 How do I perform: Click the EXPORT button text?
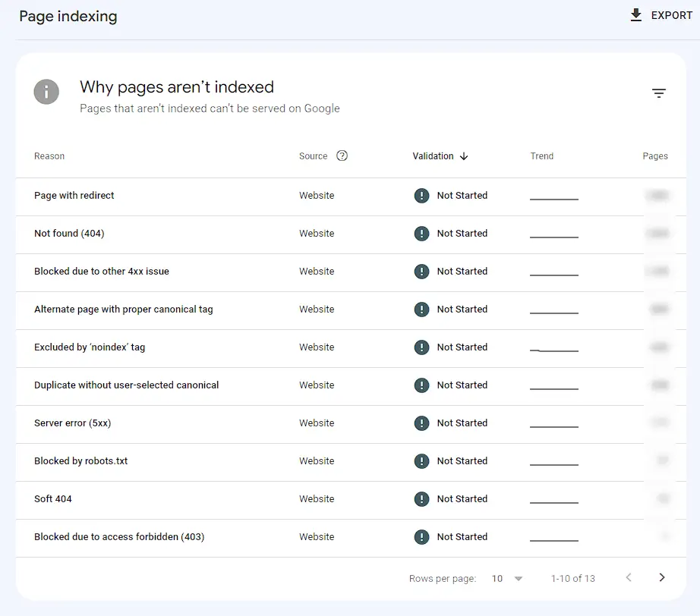click(x=671, y=16)
